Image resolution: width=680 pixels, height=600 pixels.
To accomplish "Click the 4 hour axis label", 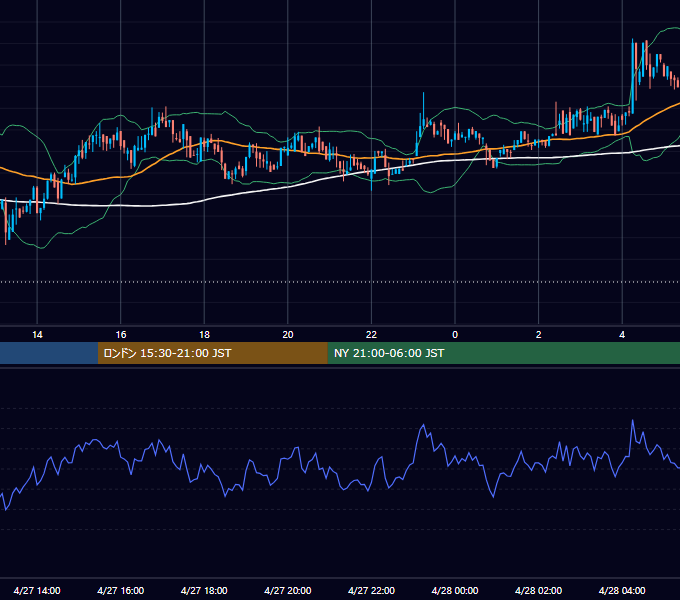I will pyautogui.click(x=622, y=335).
